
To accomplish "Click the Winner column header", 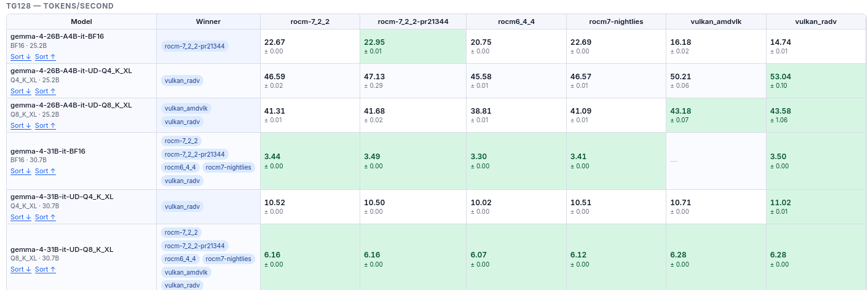I will [x=208, y=22].
